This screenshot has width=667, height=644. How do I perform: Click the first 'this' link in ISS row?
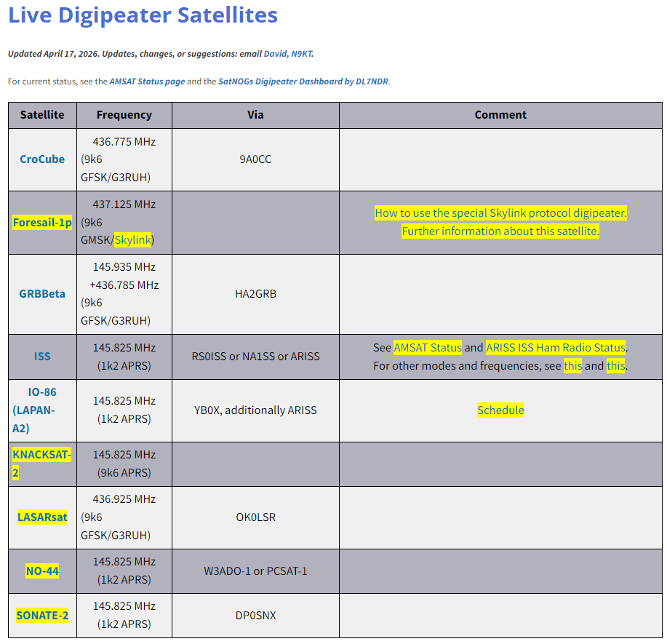click(x=572, y=365)
